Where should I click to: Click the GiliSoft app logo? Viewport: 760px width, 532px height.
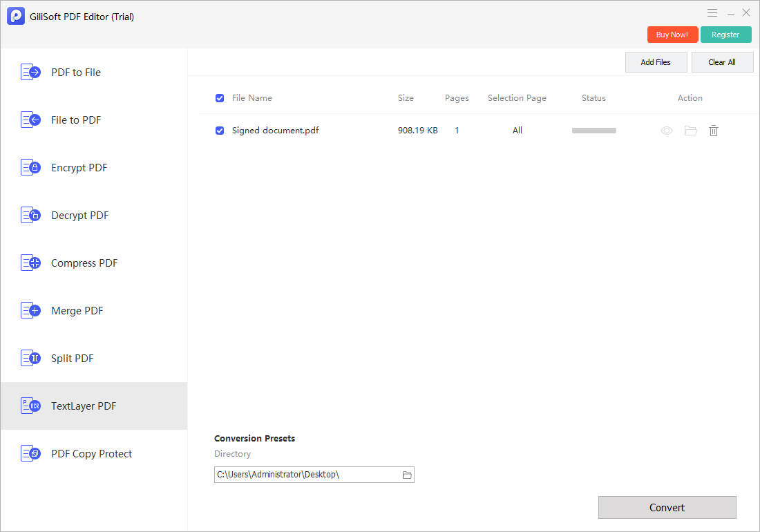[x=15, y=16]
